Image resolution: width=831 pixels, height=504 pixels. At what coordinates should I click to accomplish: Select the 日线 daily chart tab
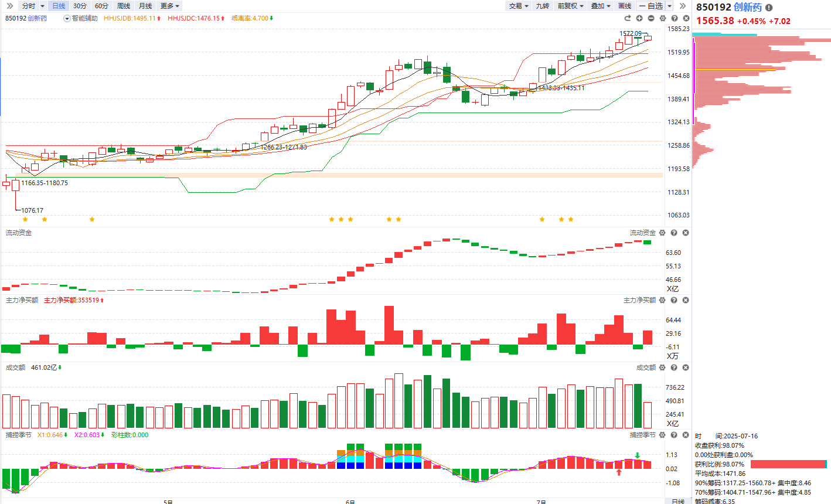pos(59,6)
